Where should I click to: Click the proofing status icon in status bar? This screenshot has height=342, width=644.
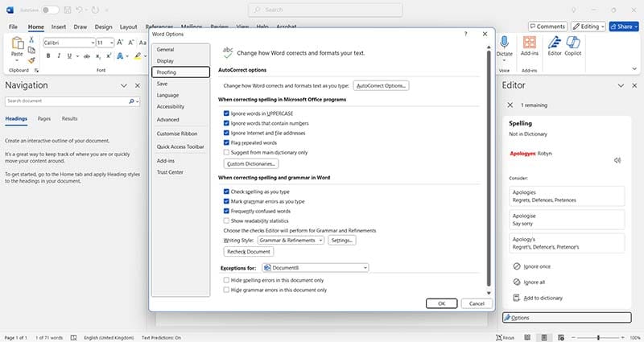tap(73, 337)
